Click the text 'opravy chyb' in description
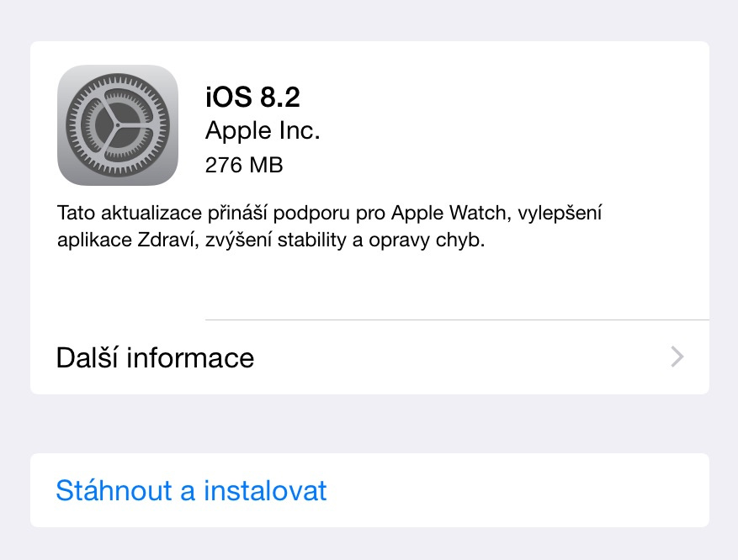The image size is (738, 560). [x=427, y=240]
